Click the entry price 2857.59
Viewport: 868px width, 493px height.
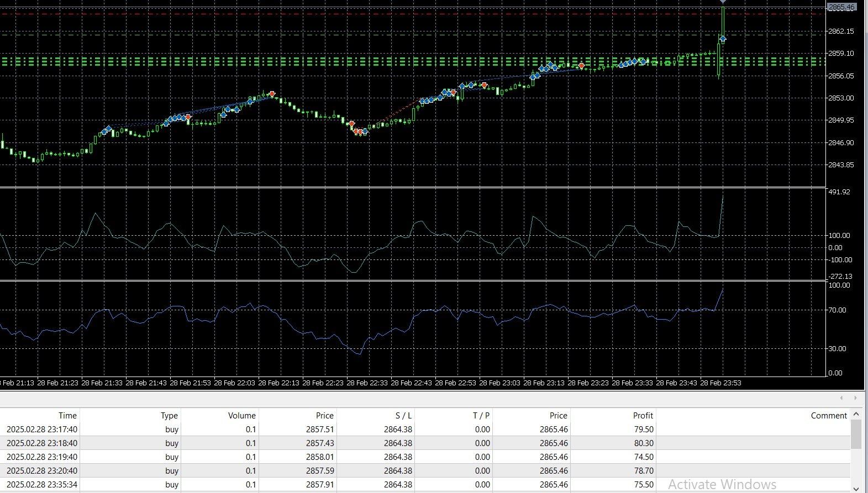coord(320,470)
